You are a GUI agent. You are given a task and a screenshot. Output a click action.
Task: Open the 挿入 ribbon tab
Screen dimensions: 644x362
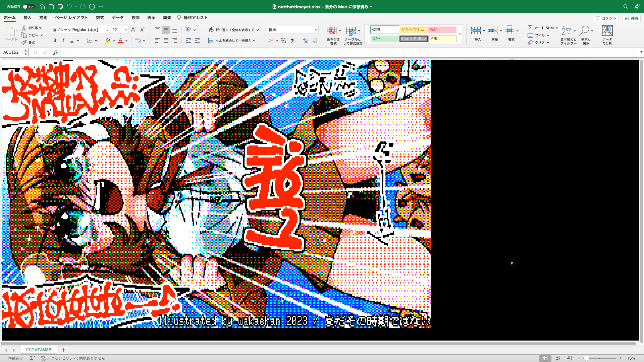click(x=28, y=18)
